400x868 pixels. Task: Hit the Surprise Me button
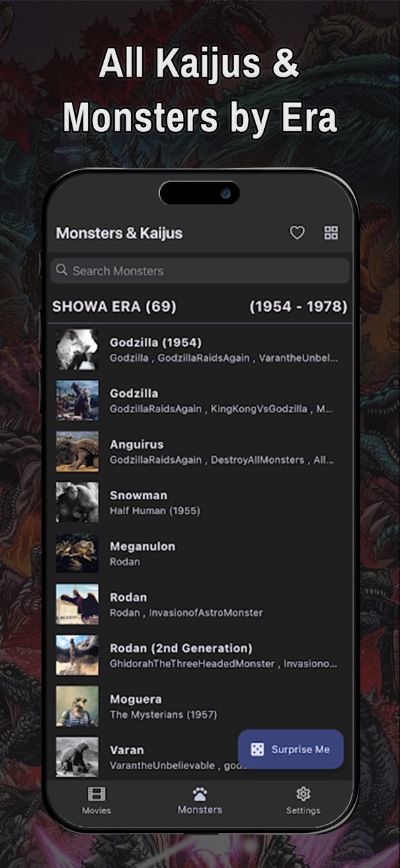(290, 750)
